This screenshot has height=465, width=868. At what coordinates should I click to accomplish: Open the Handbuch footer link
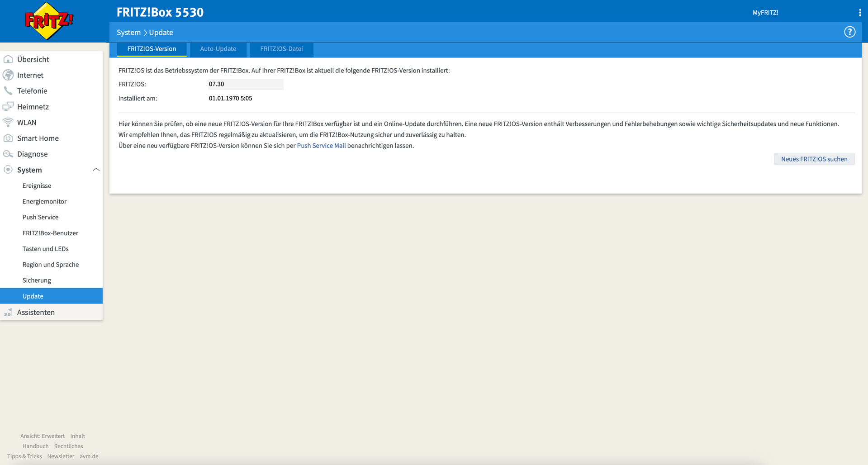(35, 446)
